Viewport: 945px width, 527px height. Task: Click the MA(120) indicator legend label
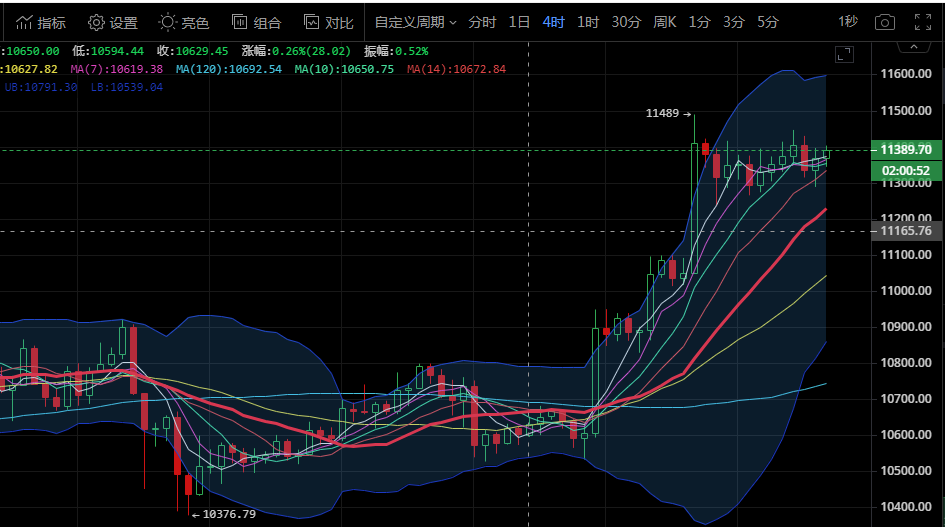click(228, 69)
